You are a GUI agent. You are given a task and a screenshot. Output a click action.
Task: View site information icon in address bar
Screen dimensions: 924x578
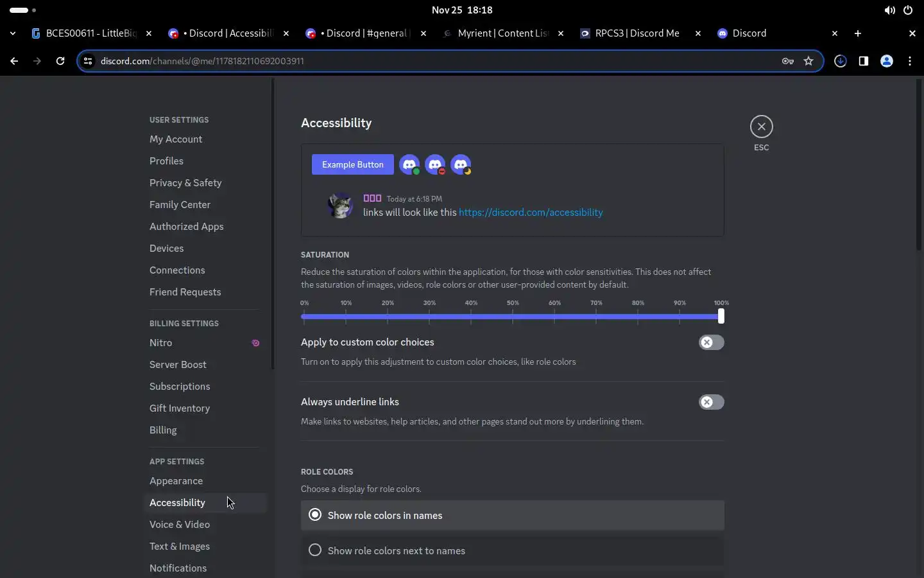coord(89,61)
